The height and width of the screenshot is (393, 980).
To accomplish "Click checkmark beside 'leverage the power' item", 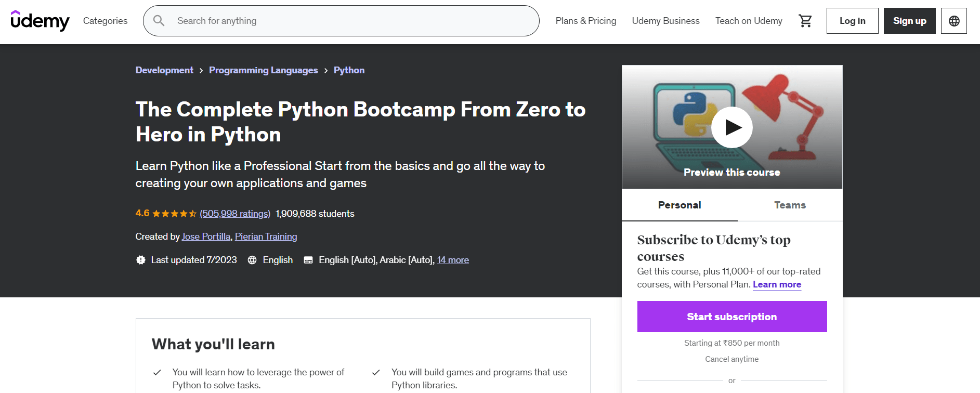I will point(157,372).
